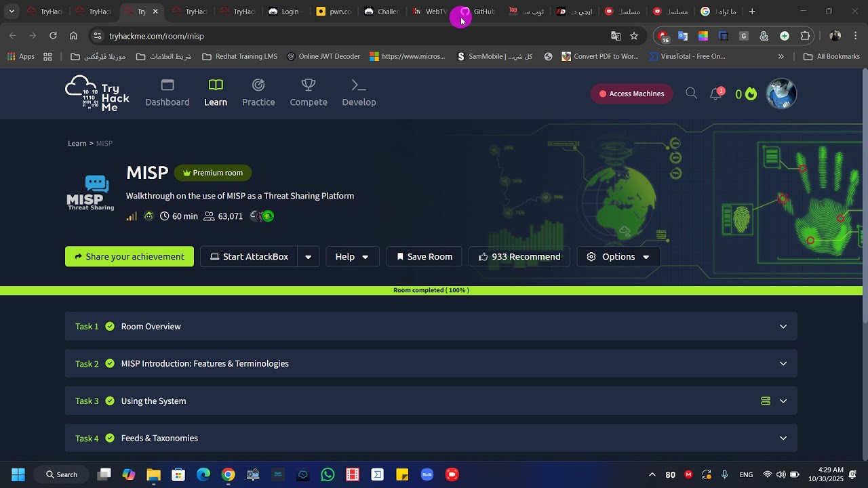
Task: Click Task 4 completed check icon
Action: click(x=110, y=439)
